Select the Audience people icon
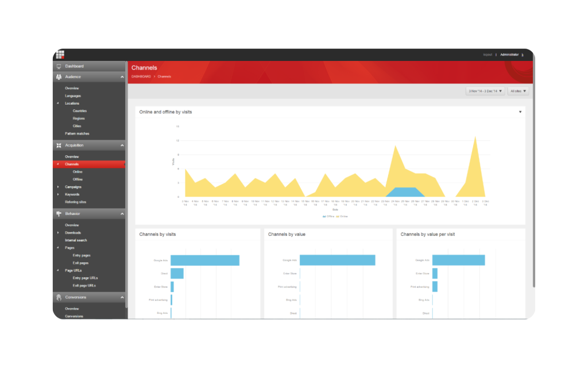Viewport: 588px width, 368px height. click(x=58, y=76)
